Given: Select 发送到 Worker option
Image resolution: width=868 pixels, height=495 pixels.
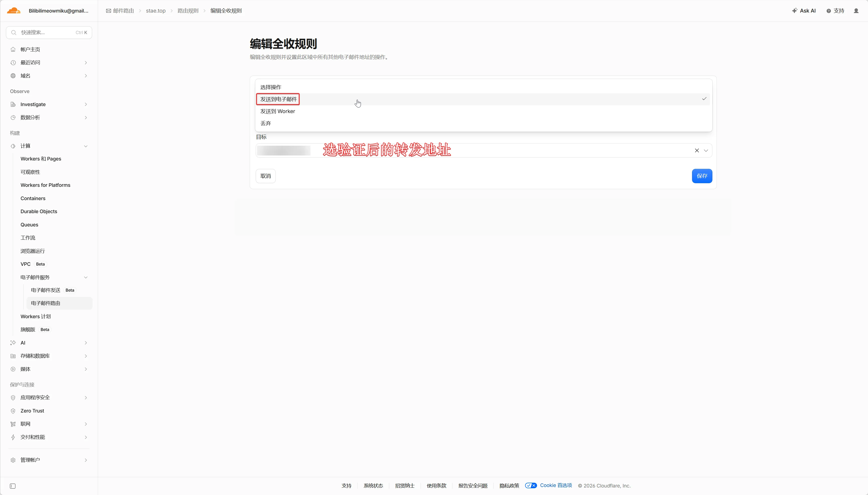Looking at the screenshot, I should [484, 111].
